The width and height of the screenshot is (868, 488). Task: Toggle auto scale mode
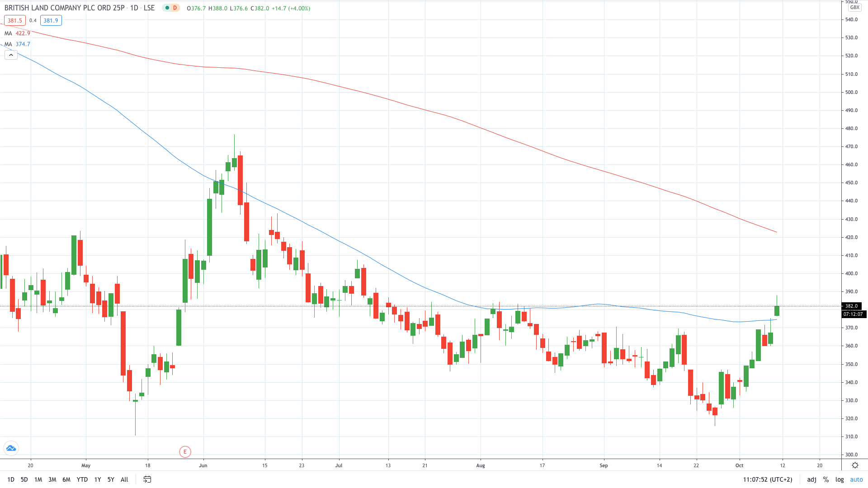coord(857,479)
